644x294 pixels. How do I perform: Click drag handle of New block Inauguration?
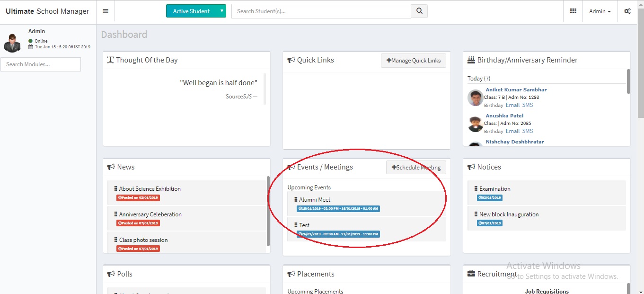[x=476, y=214]
